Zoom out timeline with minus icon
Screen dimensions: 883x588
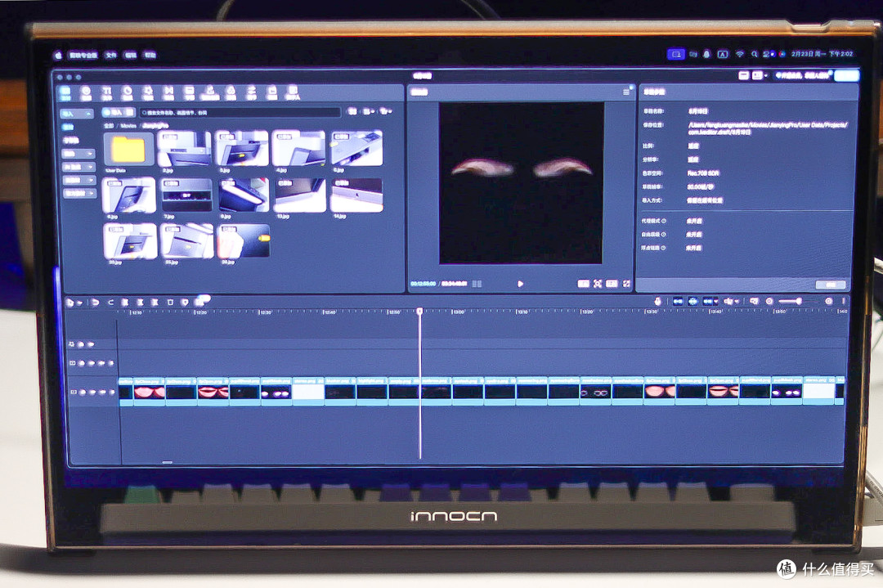tap(769, 301)
